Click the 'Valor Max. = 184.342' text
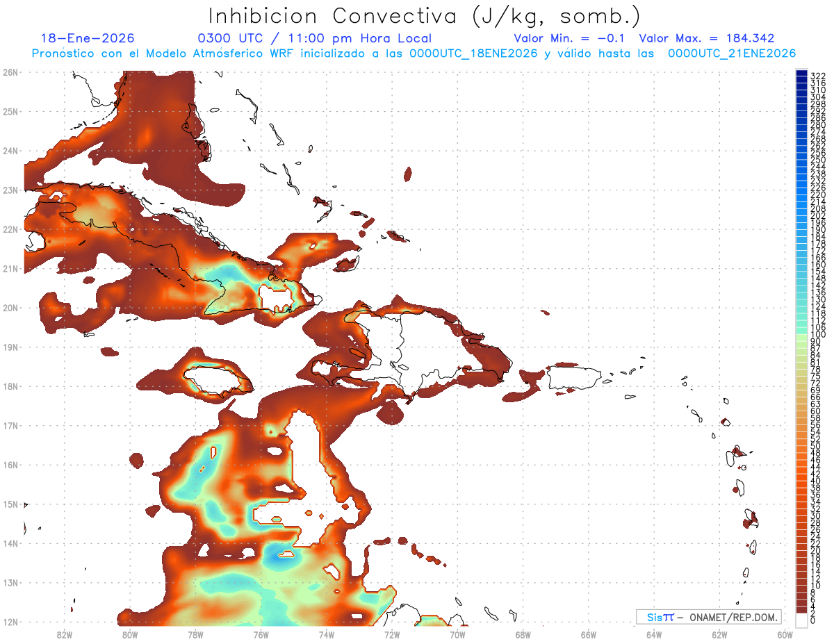This screenshot has height=644, width=834. tap(707, 38)
